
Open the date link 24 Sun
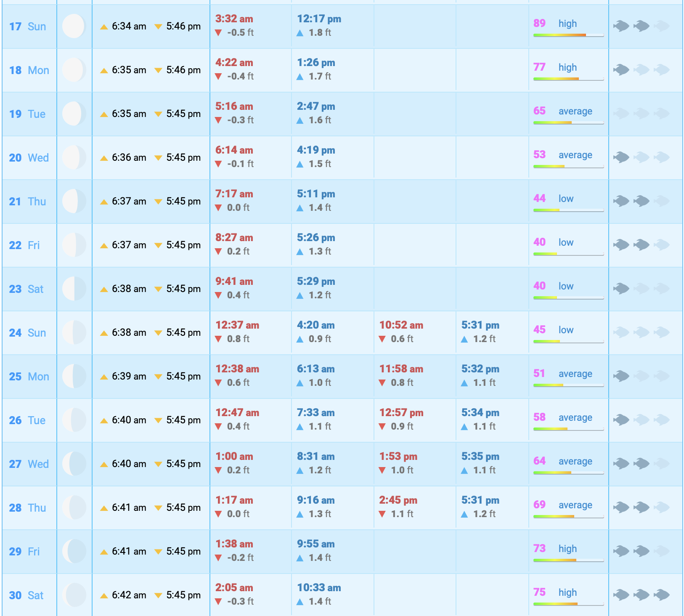pyautogui.click(x=28, y=333)
